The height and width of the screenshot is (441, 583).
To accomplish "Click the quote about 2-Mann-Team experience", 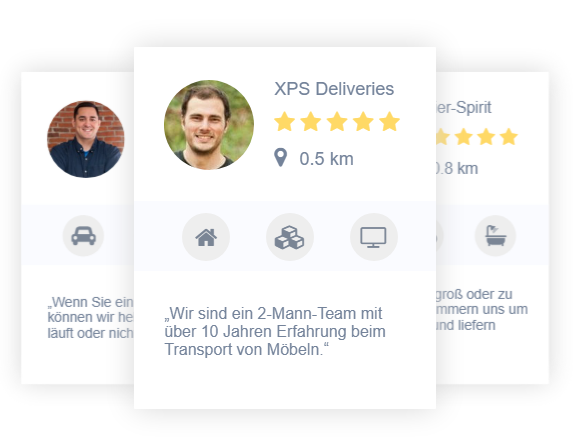I will click(275, 331).
